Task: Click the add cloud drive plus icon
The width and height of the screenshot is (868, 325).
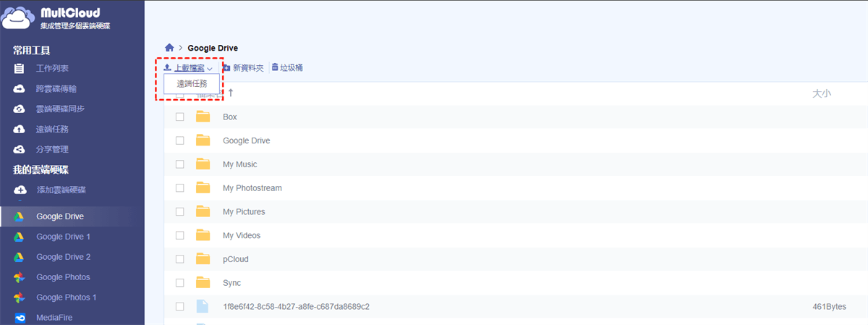Action: [x=20, y=190]
